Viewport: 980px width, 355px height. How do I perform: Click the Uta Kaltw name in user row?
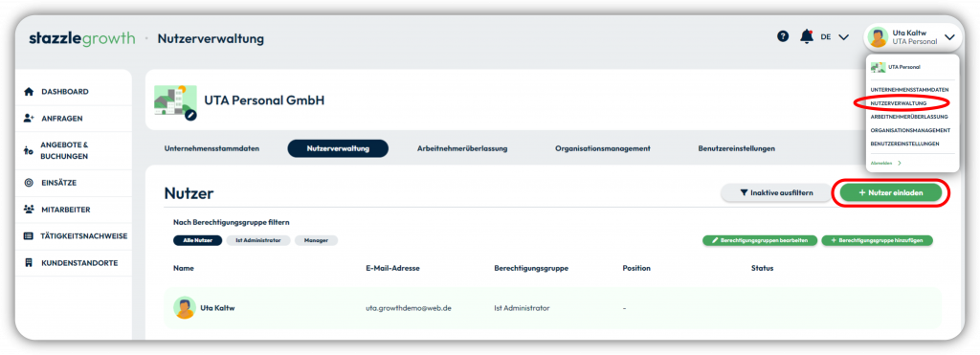click(217, 307)
